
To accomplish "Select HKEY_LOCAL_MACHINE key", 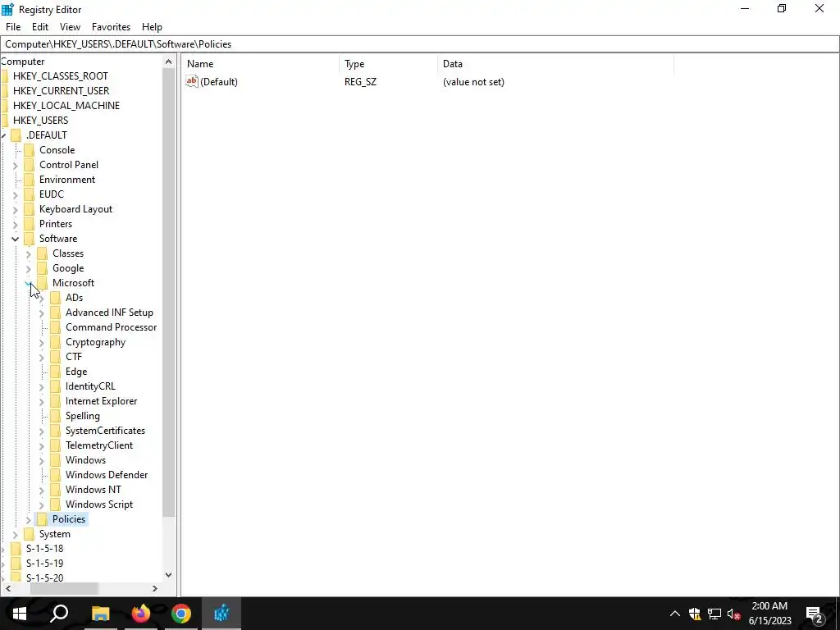I will pos(66,106).
